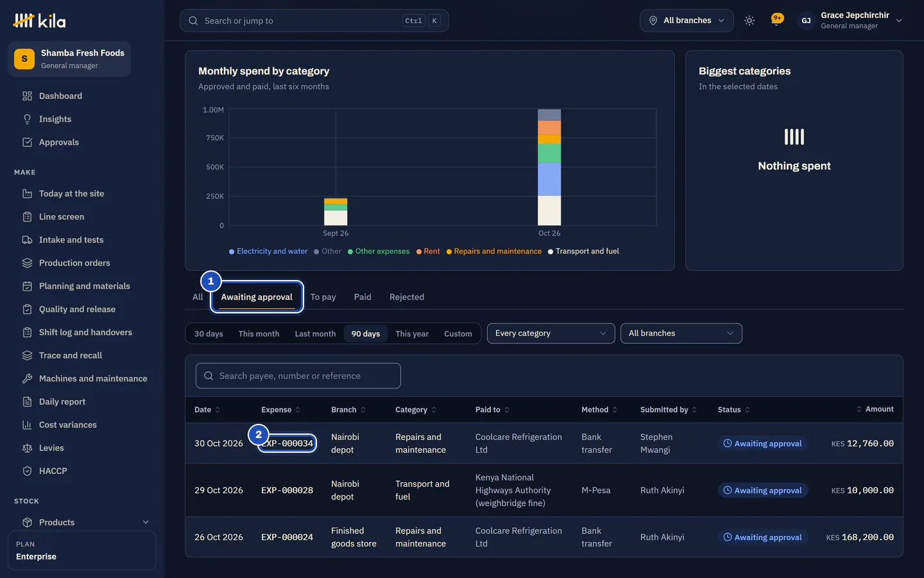The image size is (924, 578).
Task: Select the Custom date range
Action: point(458,334)
